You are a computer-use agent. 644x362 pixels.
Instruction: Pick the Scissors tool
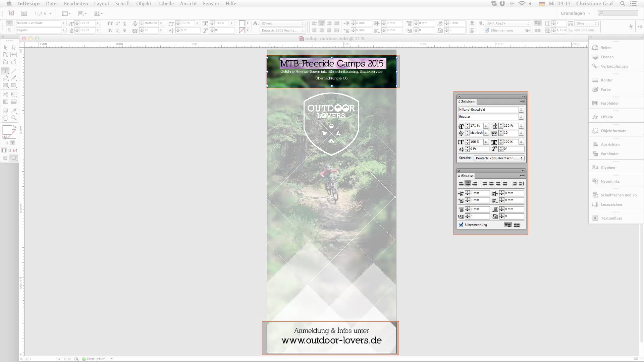tap(5, 95)
